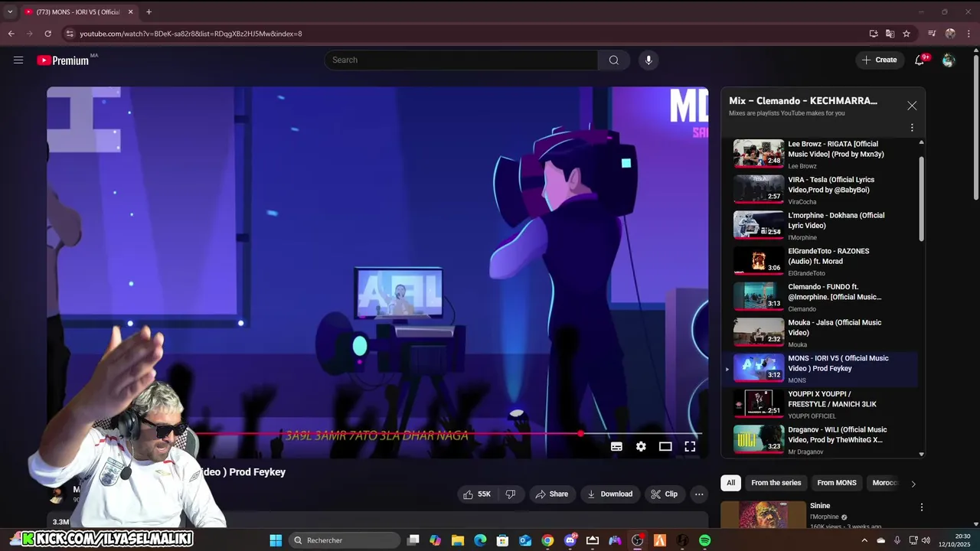Open Discord from the taskbar
The height and width of the screenshot is (551, 980).
(570, 540)
